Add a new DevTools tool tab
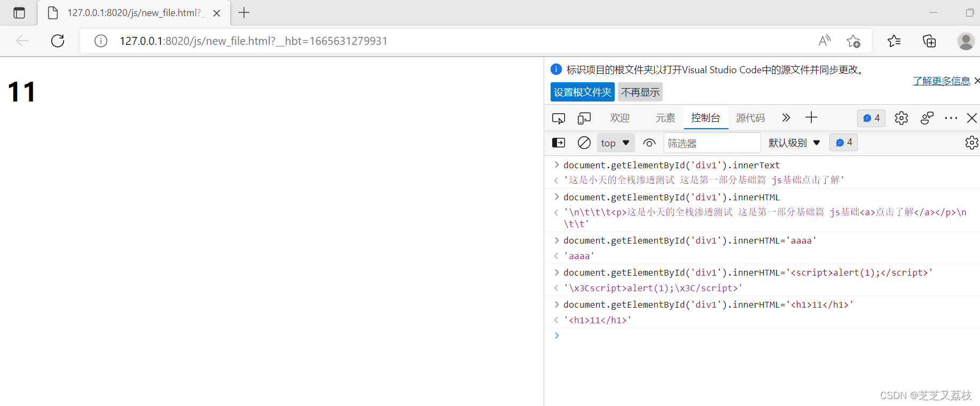 (811, 118)
